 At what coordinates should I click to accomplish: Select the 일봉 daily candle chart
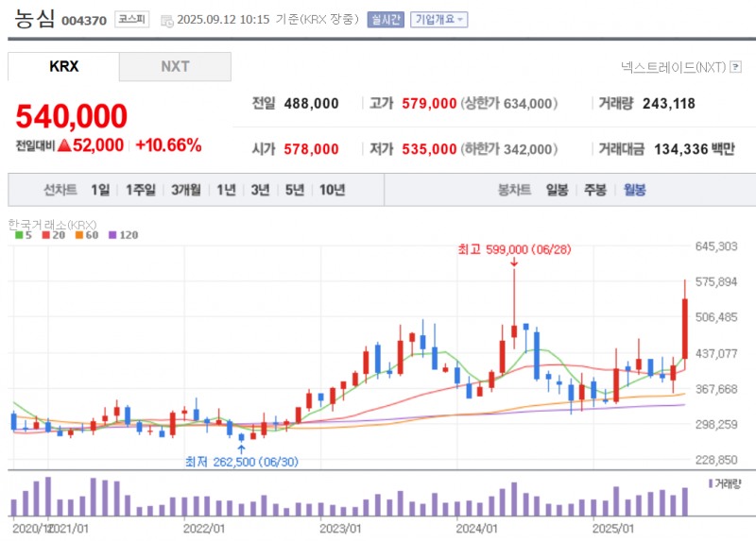[x=557, y=190]
